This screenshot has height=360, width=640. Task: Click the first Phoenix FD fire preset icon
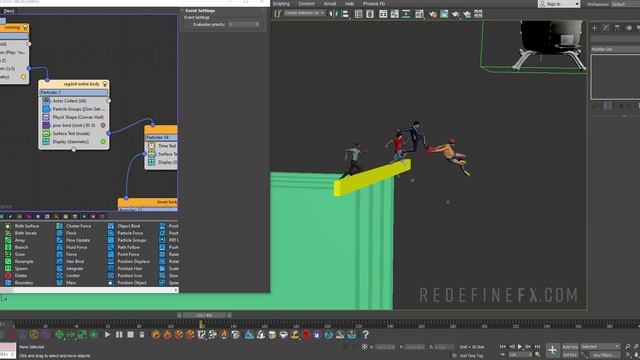(x=156, y=335)
